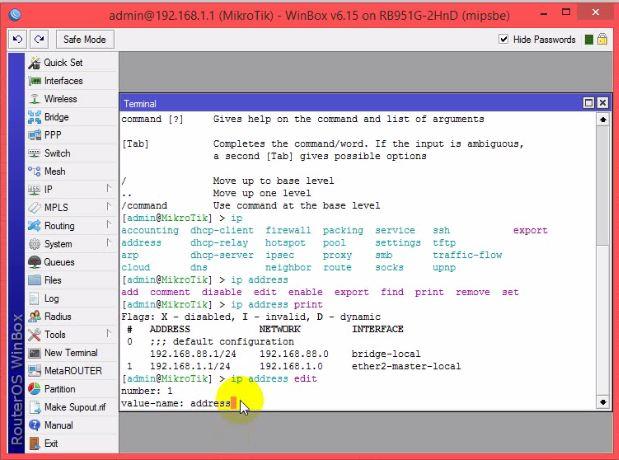619x460 pixels.
Task: Minimize the WinBox window
Action: click(544, 14)
